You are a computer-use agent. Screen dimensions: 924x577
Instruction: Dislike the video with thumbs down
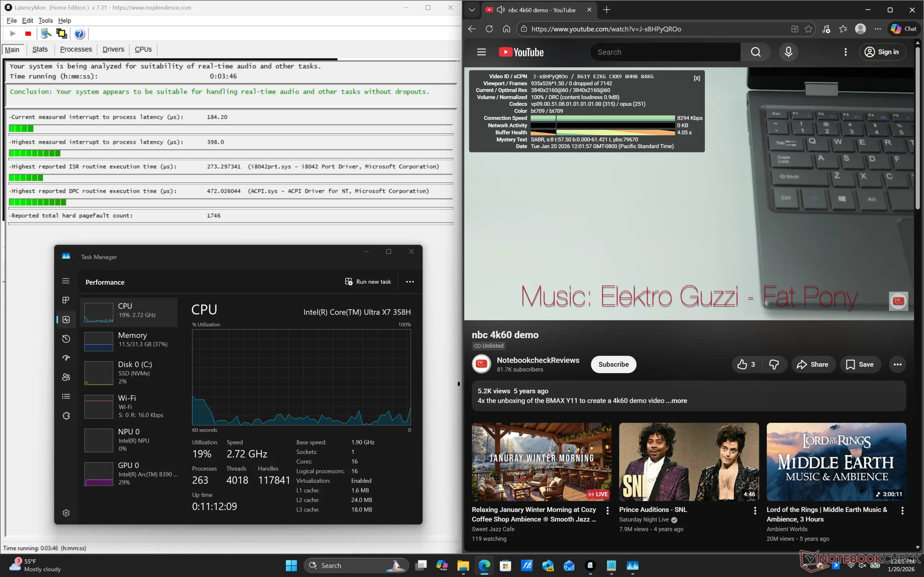774,365
